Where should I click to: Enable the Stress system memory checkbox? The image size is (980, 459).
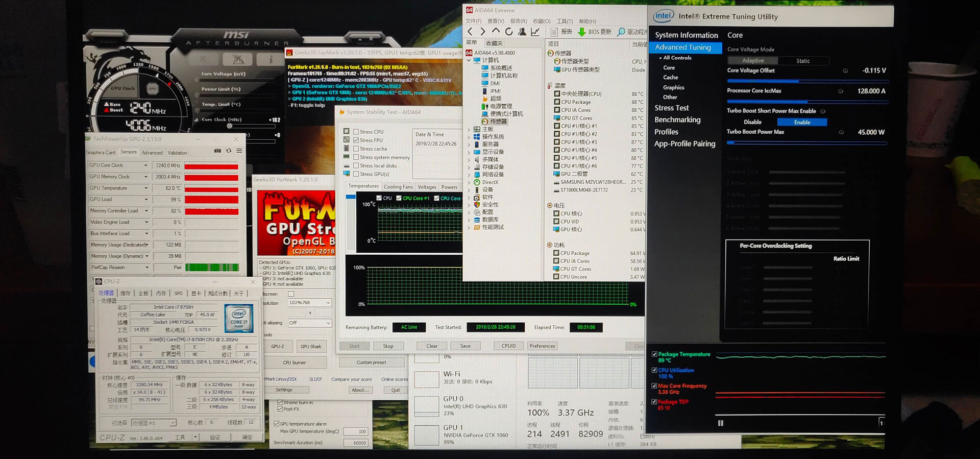click(356, 157)
